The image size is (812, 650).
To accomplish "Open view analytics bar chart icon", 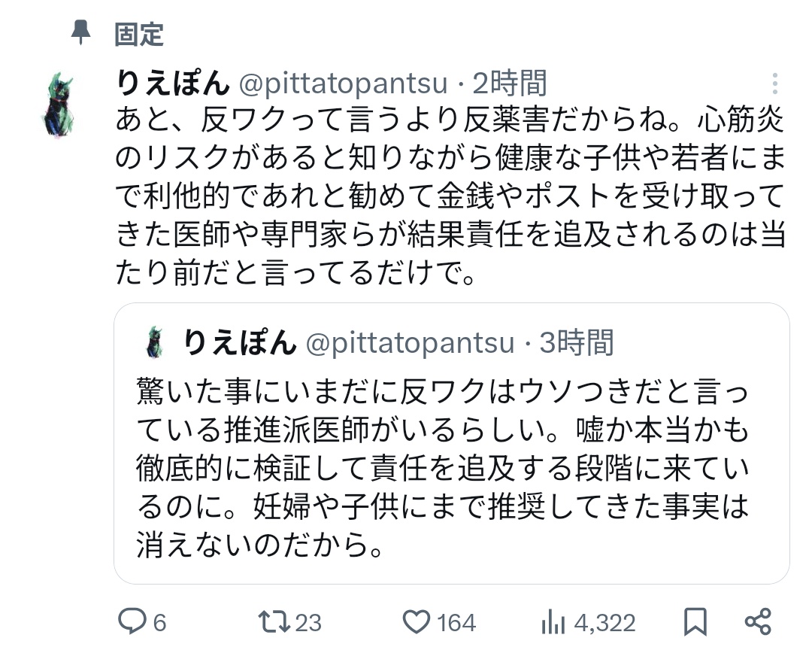I will [x=553, y=622].
